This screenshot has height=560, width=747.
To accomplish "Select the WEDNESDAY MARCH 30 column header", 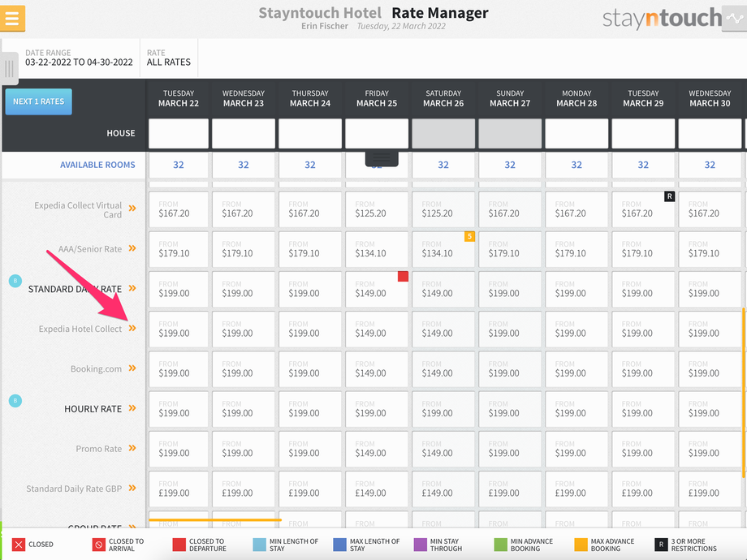I will point(710,98).
